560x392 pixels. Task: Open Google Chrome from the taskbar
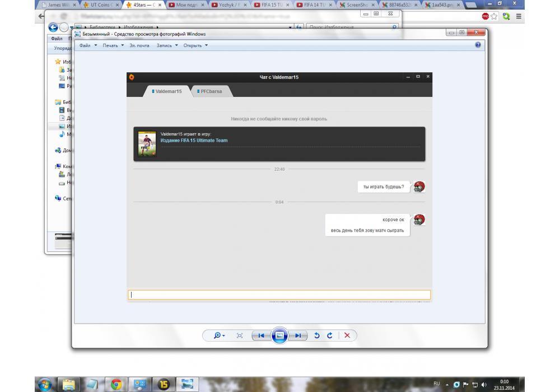click(x=116, y=384)
